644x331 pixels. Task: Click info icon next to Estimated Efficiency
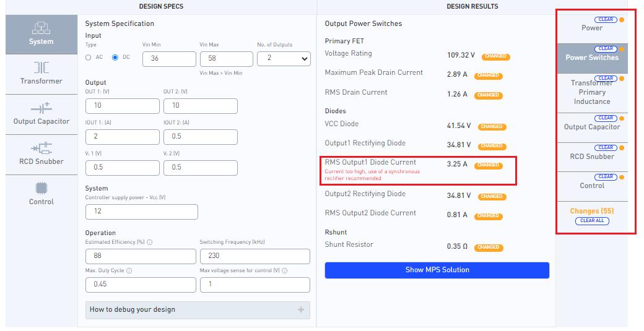(x=149, y=243)
